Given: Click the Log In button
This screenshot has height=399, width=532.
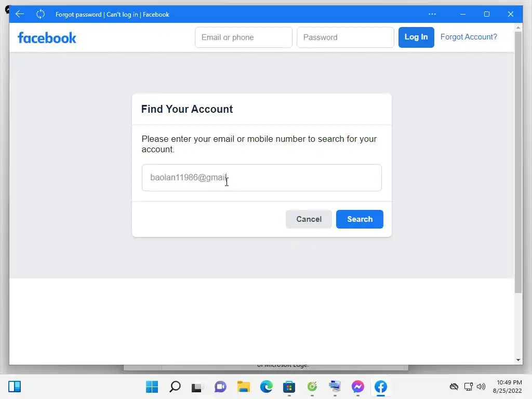Looking at the screenshot, I should (416, 37).
